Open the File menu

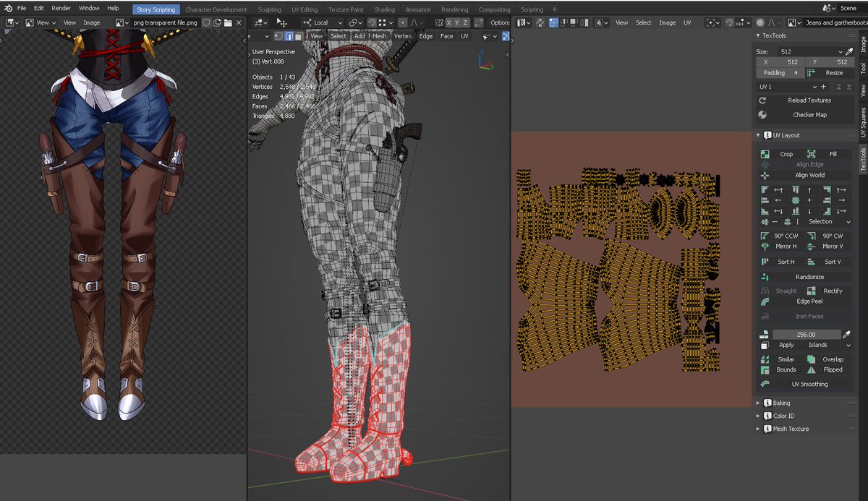point(22,8)
